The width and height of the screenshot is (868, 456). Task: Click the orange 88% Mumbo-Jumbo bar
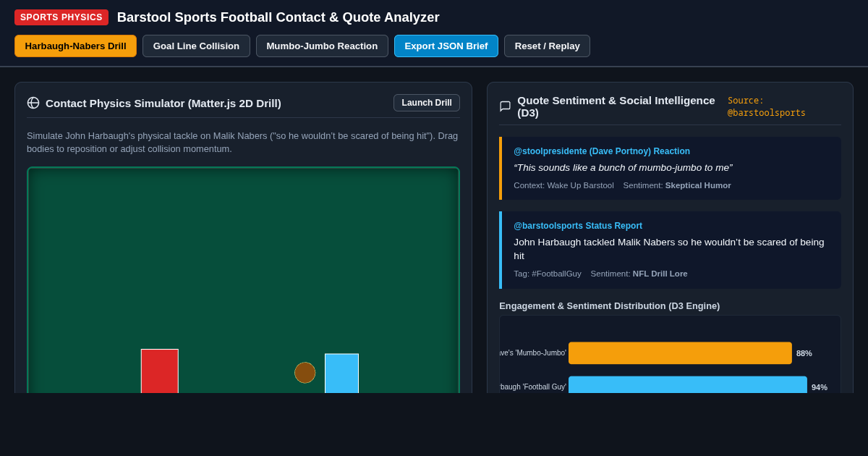[x=680, y=353]
